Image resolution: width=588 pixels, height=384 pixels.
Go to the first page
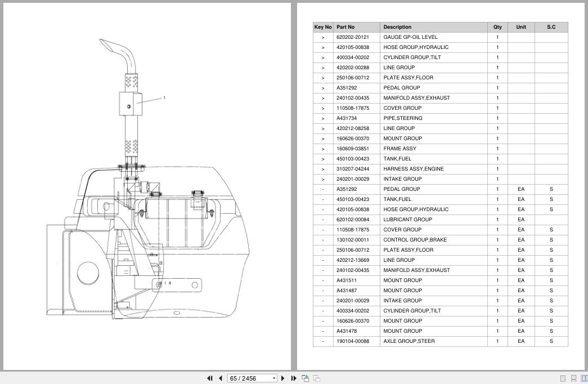[x=210, y=378]
